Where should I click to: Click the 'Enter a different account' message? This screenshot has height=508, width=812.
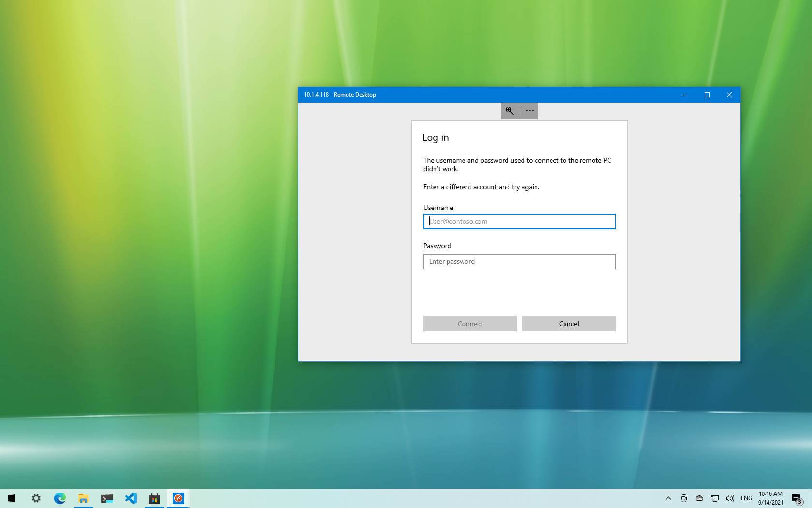click(481, 187)
